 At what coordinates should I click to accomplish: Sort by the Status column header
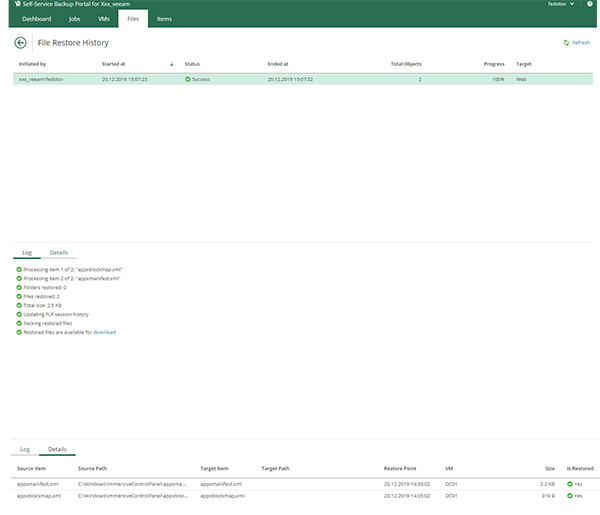click(x=193, y=63)
